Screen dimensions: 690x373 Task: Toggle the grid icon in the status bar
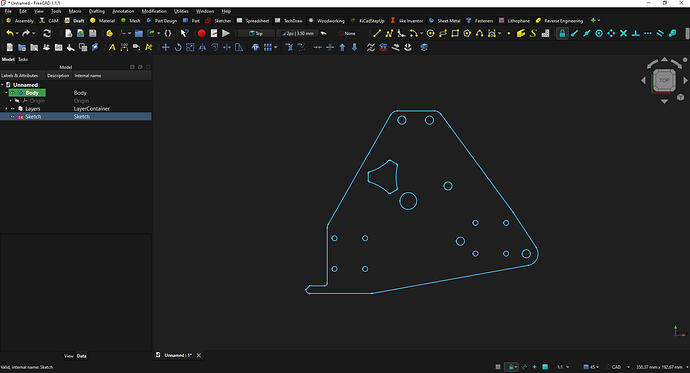pos(498,367)
